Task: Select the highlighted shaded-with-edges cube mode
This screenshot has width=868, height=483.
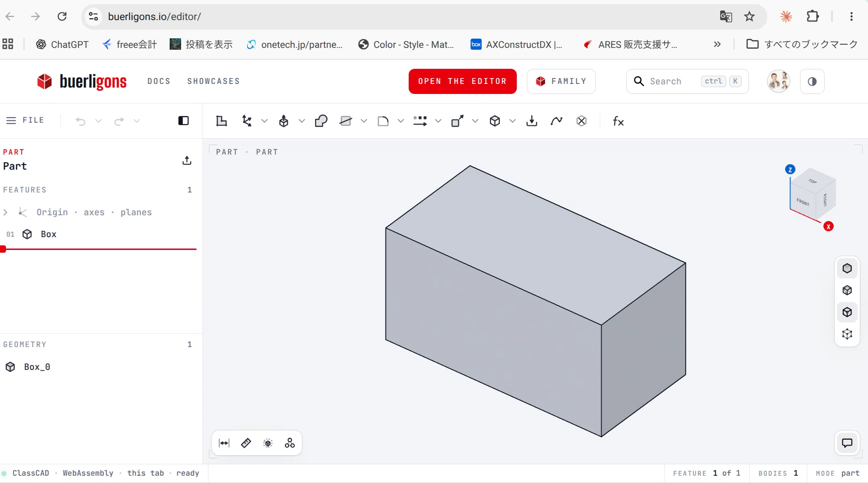Action: 847,312
